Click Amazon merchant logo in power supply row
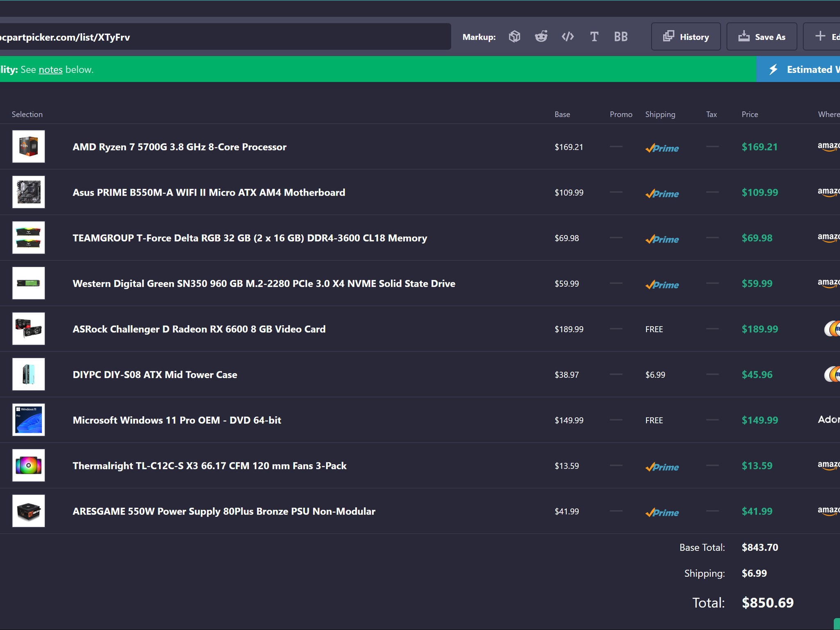 click(x=829, y=511)
